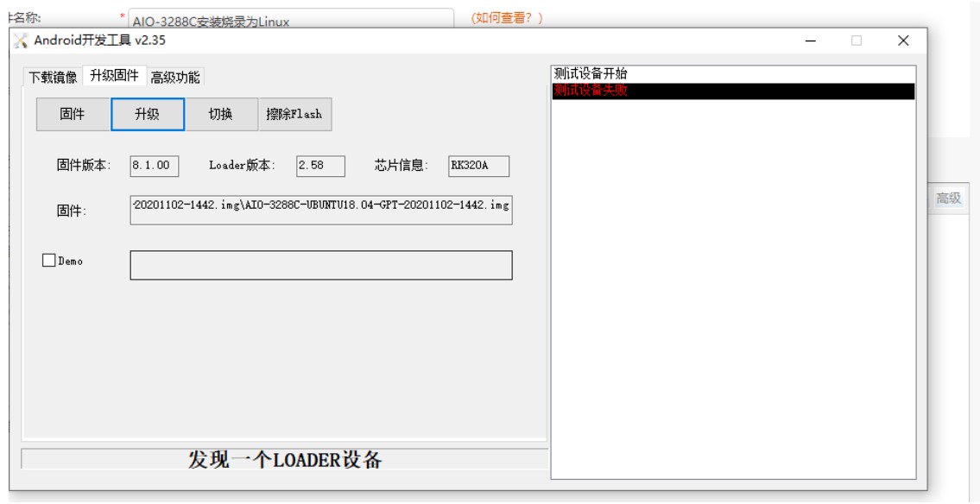This screenshot has width=980, height=504.
Task: Click the 如何查看 link in background page
Action: click(x=507, y=18)
